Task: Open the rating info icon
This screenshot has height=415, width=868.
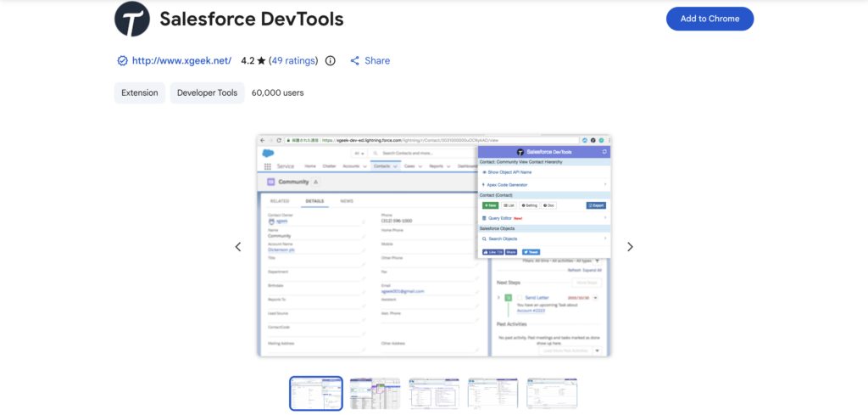Action: [331, 61]
